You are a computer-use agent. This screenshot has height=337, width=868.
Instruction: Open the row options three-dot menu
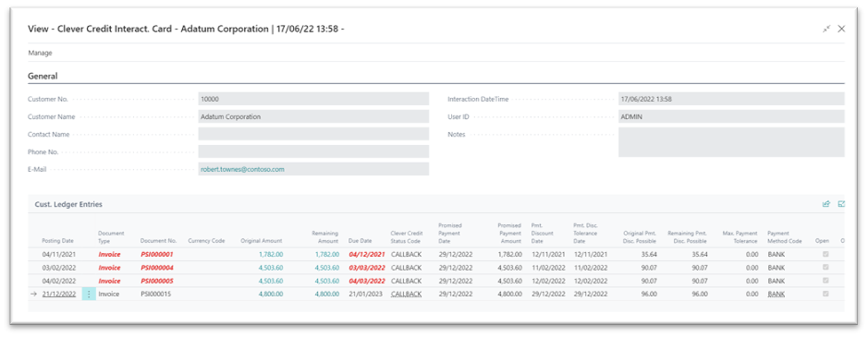point(89,295)
